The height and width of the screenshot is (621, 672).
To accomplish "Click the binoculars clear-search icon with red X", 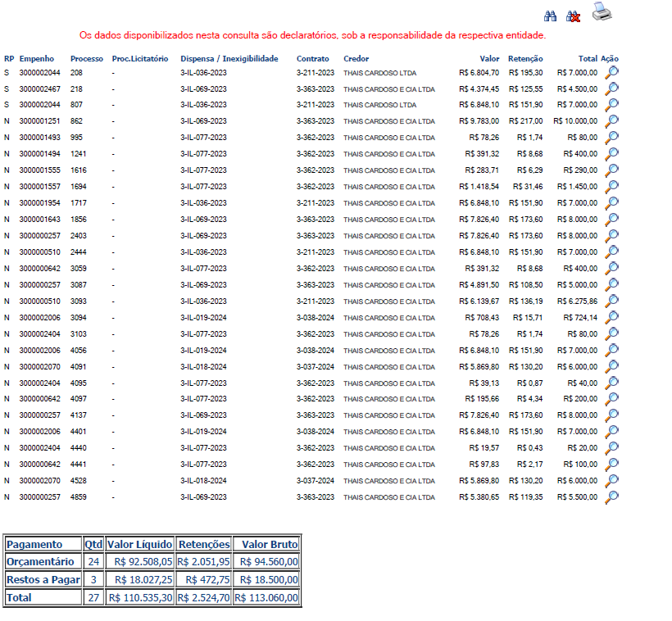I will click(x=574, y=16).
